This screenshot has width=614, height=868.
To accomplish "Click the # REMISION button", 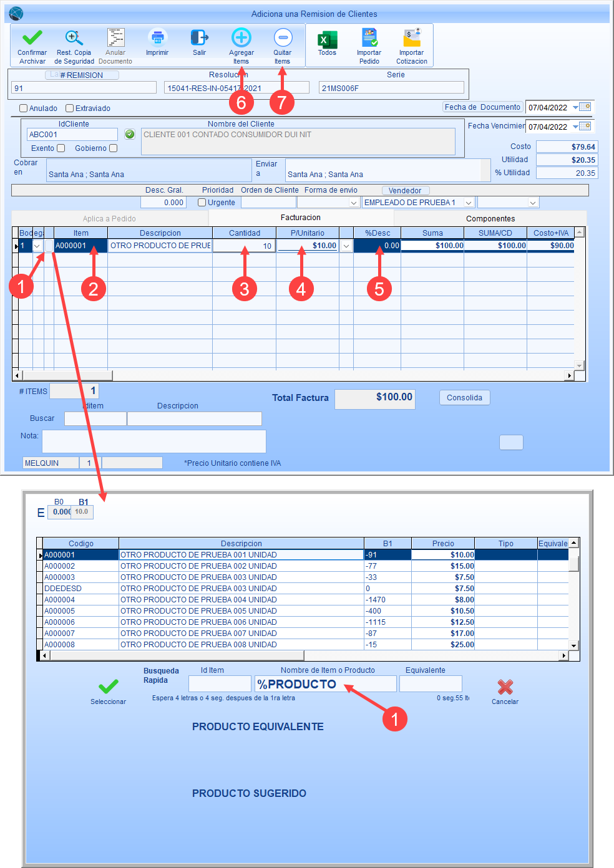I will [82, 75].
